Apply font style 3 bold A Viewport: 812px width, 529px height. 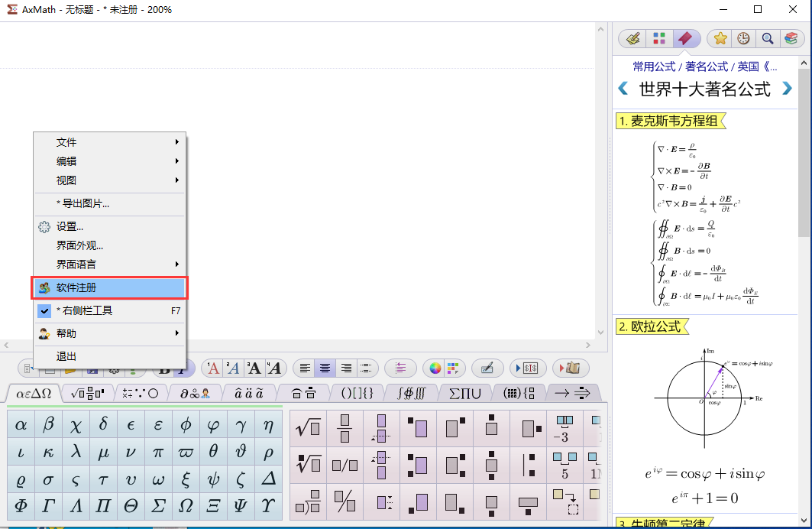pyautogui.click(x=254, y=368)
